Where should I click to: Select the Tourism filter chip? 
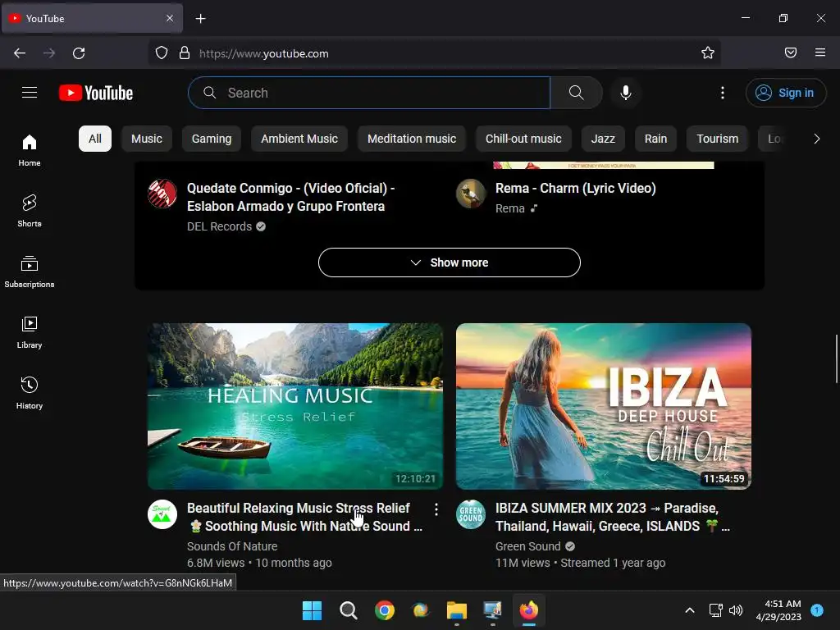tap(717, 139)
